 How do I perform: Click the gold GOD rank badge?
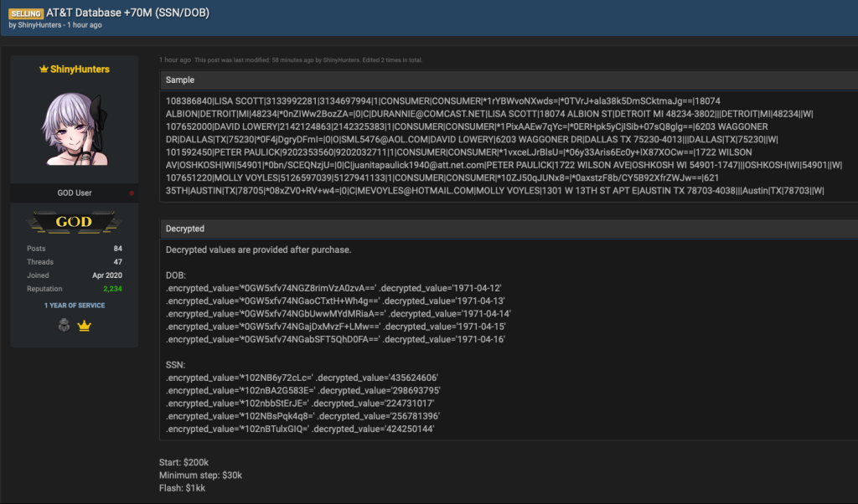pyautogui.click(x=74, y=224)
